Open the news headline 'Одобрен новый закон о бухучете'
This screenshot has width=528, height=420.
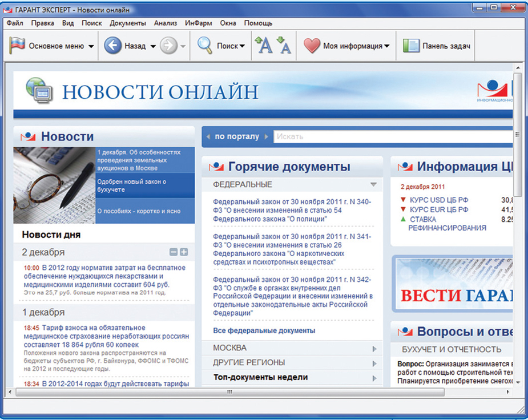131,185
